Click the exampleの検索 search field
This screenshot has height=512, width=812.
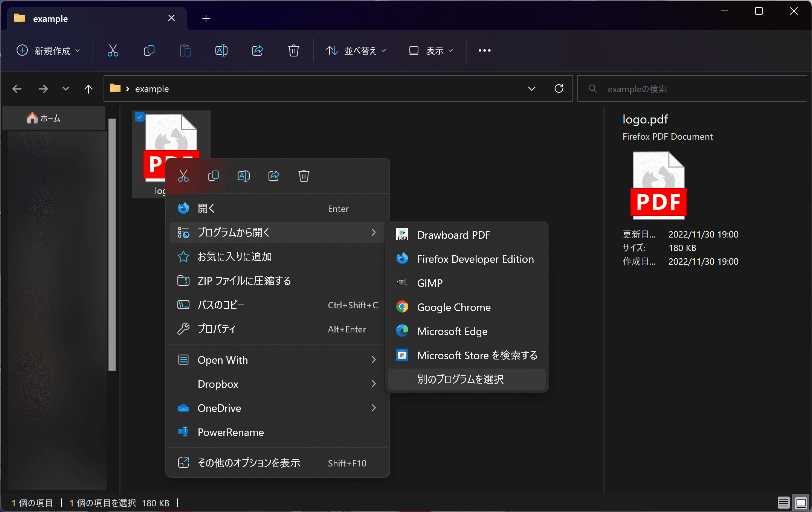(x=692, y=89)
